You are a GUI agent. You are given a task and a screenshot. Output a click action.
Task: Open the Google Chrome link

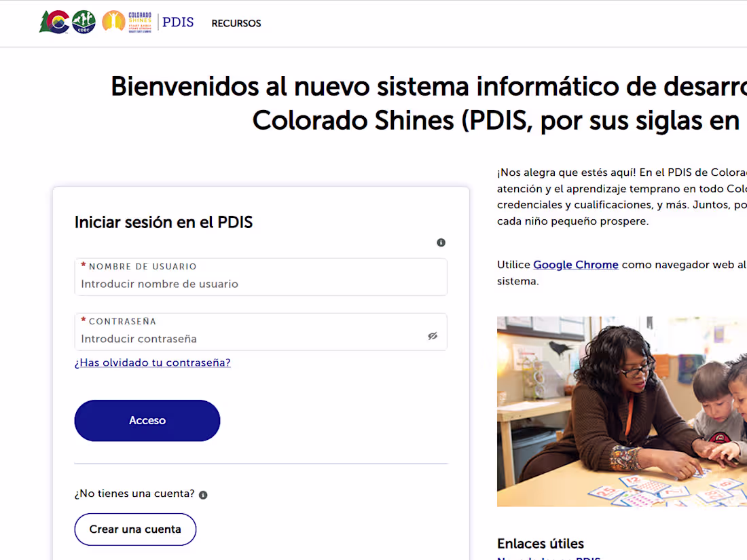575,265
